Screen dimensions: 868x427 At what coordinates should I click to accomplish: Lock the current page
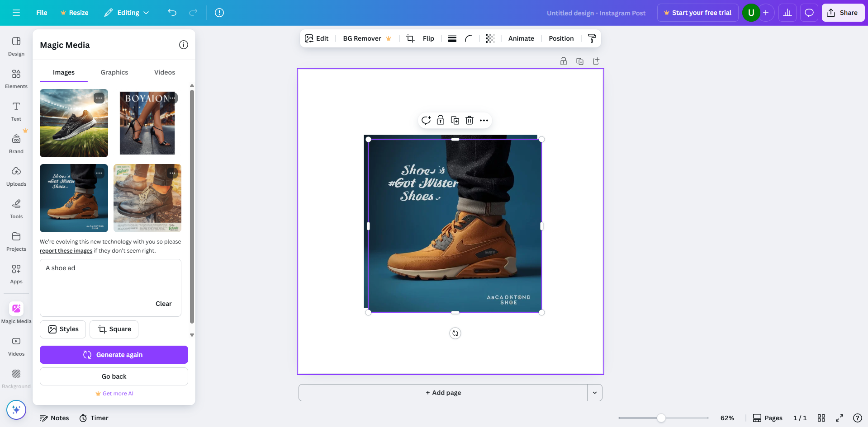[564, 61]
